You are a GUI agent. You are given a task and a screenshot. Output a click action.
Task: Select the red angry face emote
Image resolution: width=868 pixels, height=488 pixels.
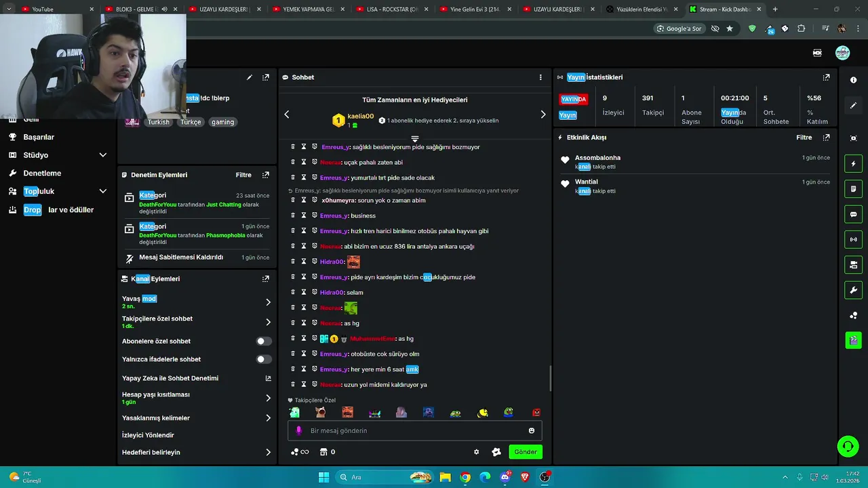coord(536,412)
